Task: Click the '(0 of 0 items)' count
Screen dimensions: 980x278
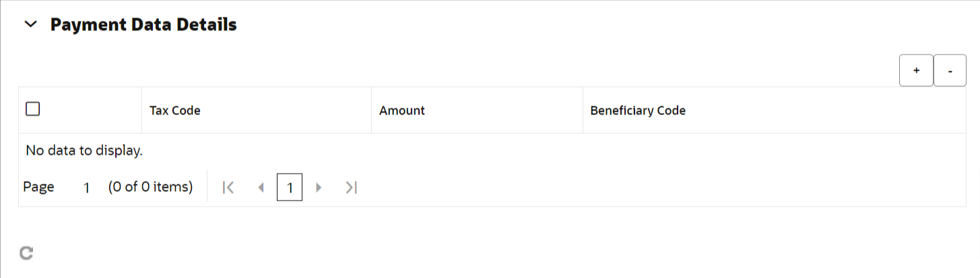Action: [150, 187]
